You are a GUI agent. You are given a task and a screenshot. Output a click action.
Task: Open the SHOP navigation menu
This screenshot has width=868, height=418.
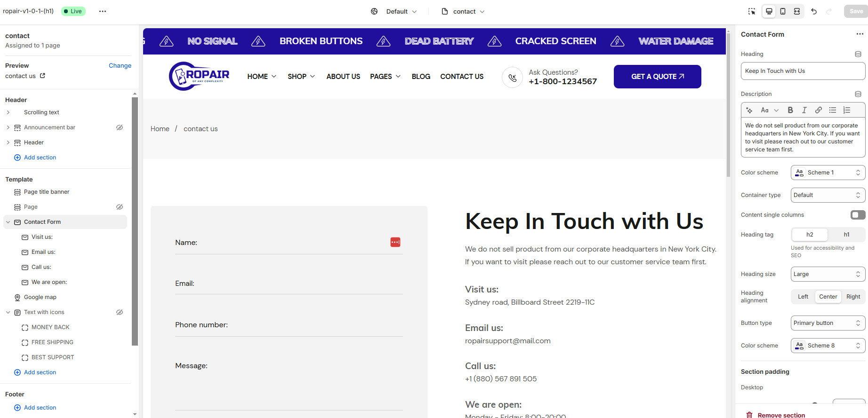point(301,77)
